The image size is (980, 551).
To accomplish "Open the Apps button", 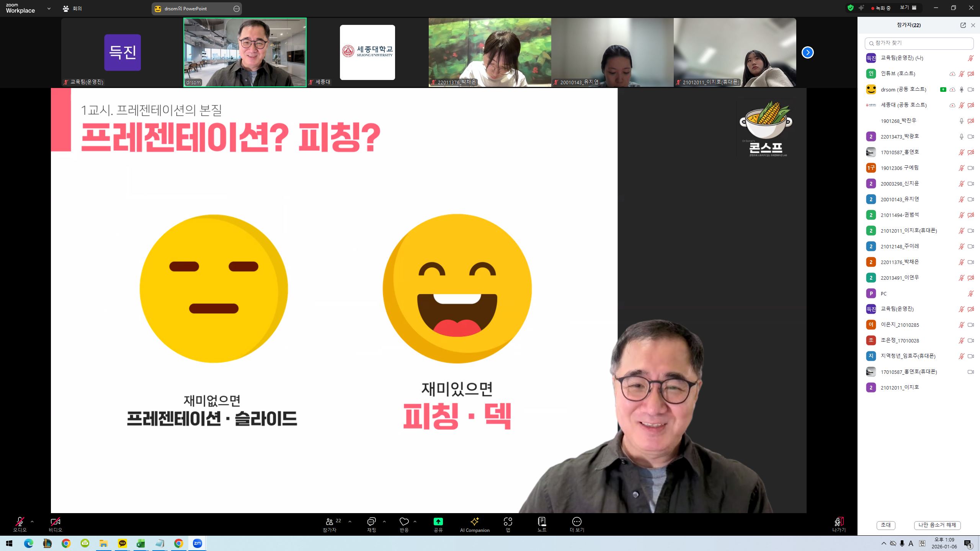I will [x=508, y=524].
